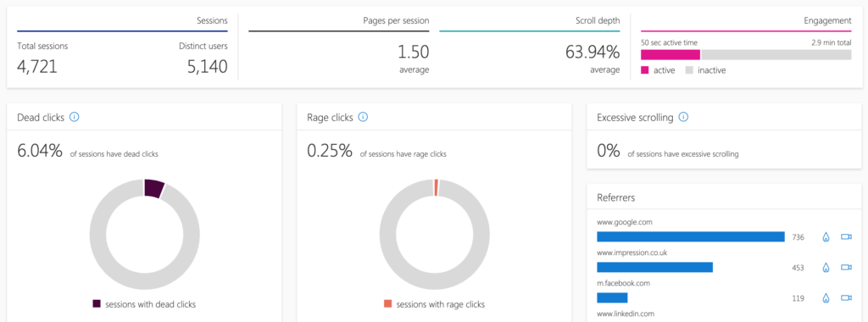Click the 6.04% dead clicks percentage
This screenshot has width=868, height=322.
coord(40,151)
